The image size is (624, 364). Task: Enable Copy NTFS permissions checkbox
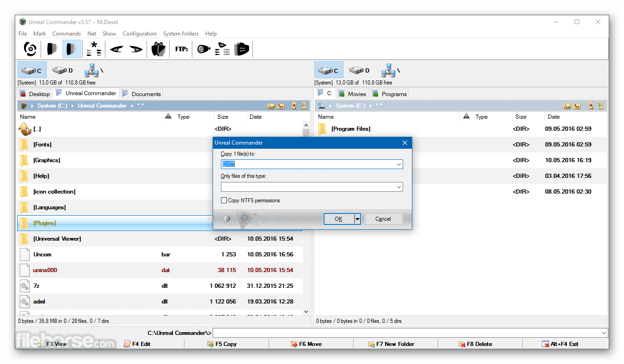[224, 200]
